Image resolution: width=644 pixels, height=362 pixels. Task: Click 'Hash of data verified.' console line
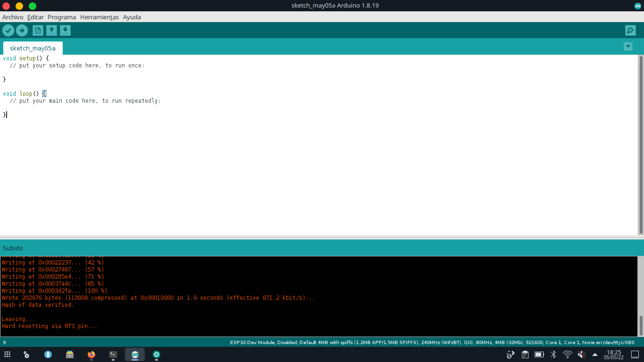pos(38,305)
